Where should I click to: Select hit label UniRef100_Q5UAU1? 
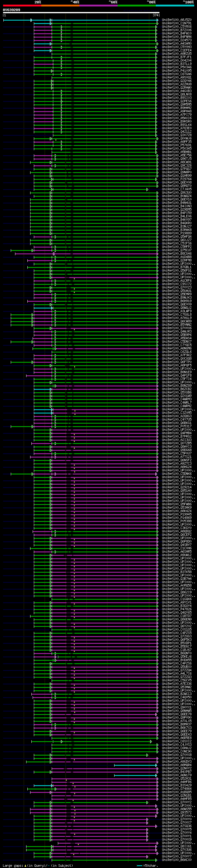pyautogui.click(x=177, y=291)
